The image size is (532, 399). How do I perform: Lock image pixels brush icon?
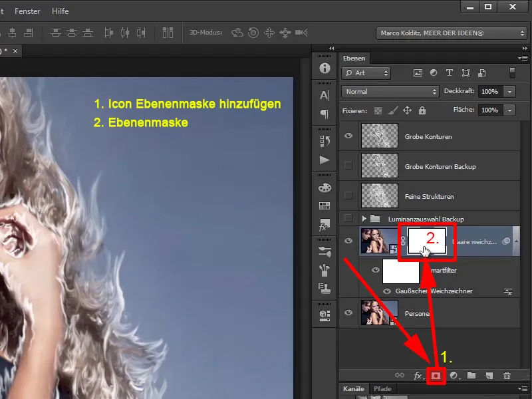point(392,110)
